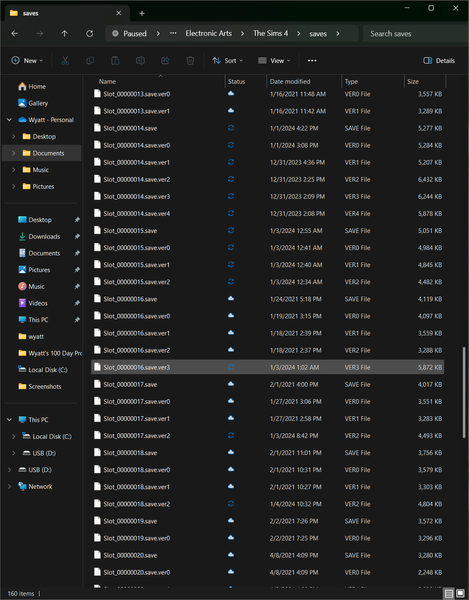The height and width of the screenshot is (600, 469).
Task: Click the Paste clipboard icon
Action: coord(115,60)
